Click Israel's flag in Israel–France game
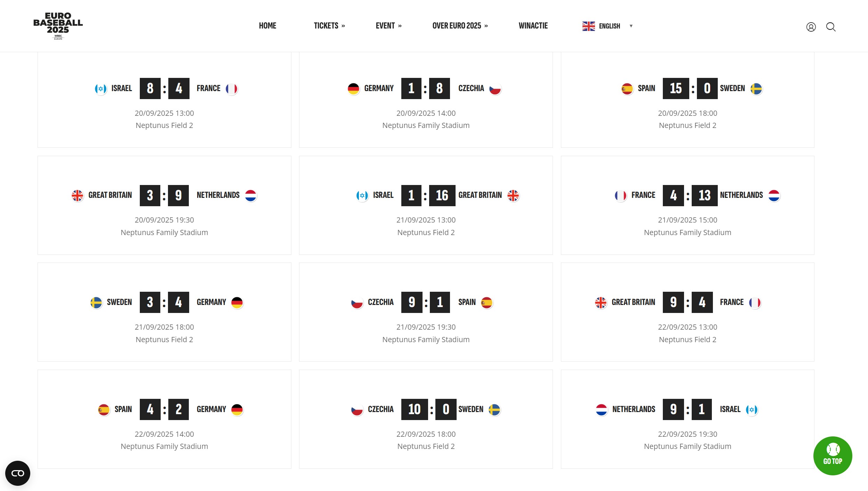868x491 pixels. pos(101,89)
